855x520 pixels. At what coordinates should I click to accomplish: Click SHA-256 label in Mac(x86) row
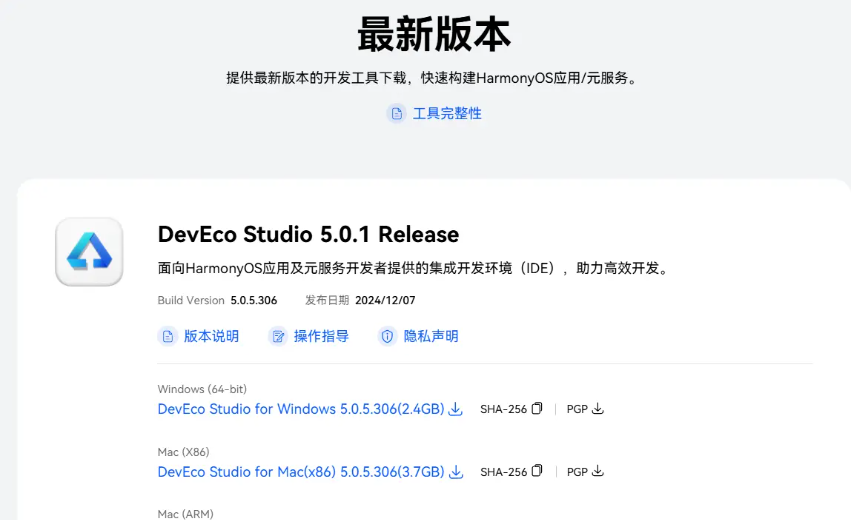click(503, 471)
